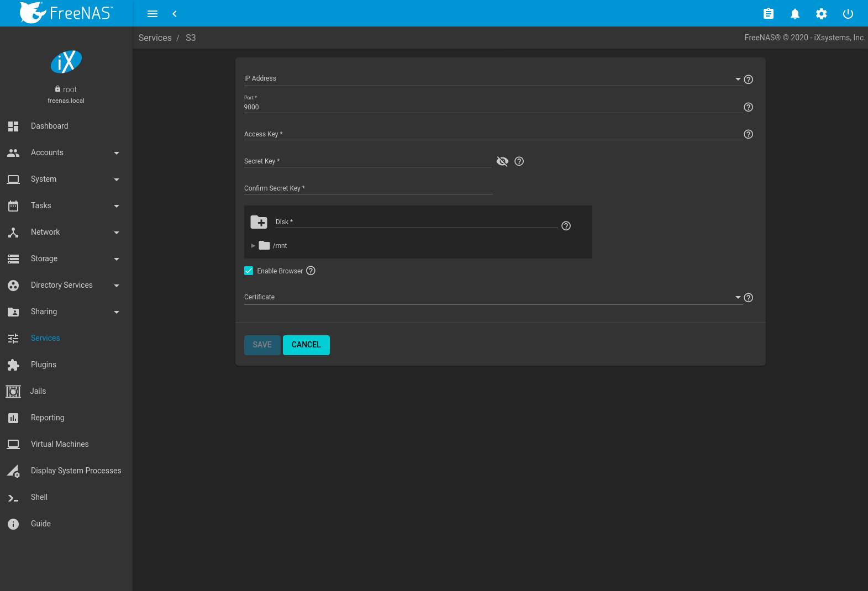
Task: Click the collapse sidebar chevron icon
Action: coord(175,14)
